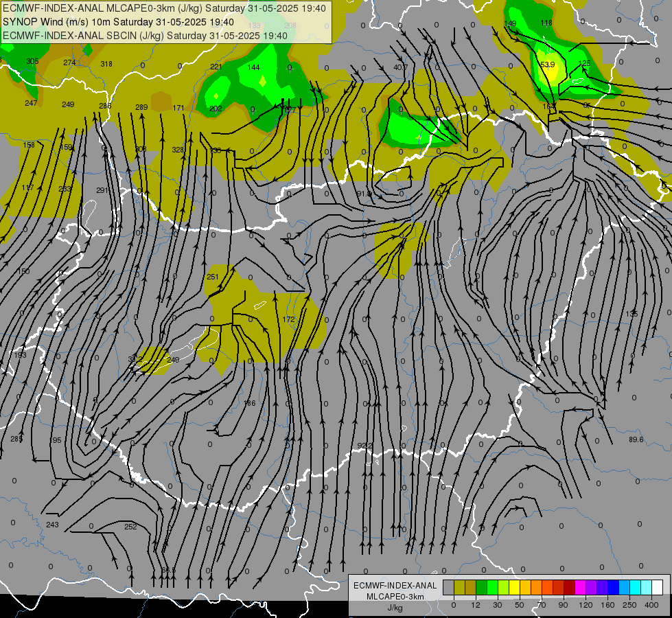This screenshot has height=618, width=672.
Task: Select the map value 328
Action: [178, 150]
